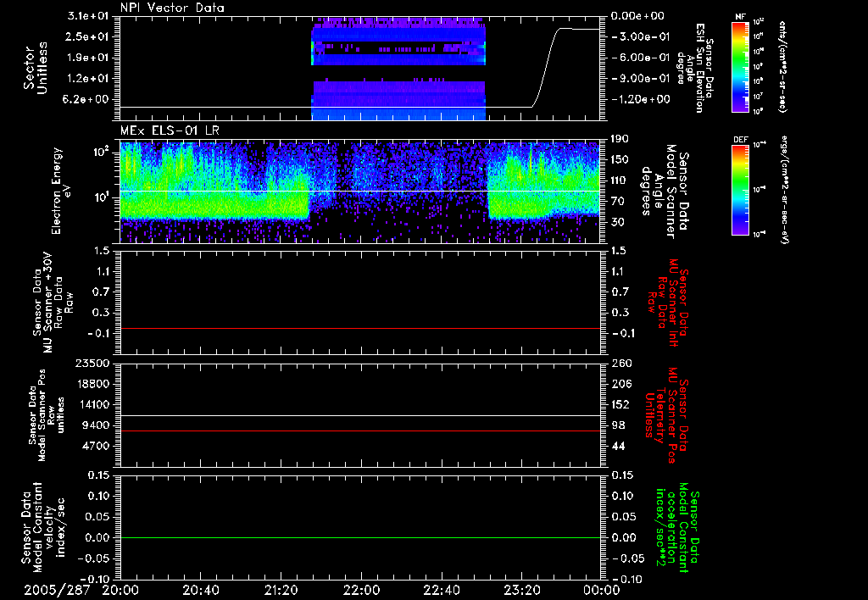
Task: Click the white sun elevation curve rising segment
Action: click(548, 66)
